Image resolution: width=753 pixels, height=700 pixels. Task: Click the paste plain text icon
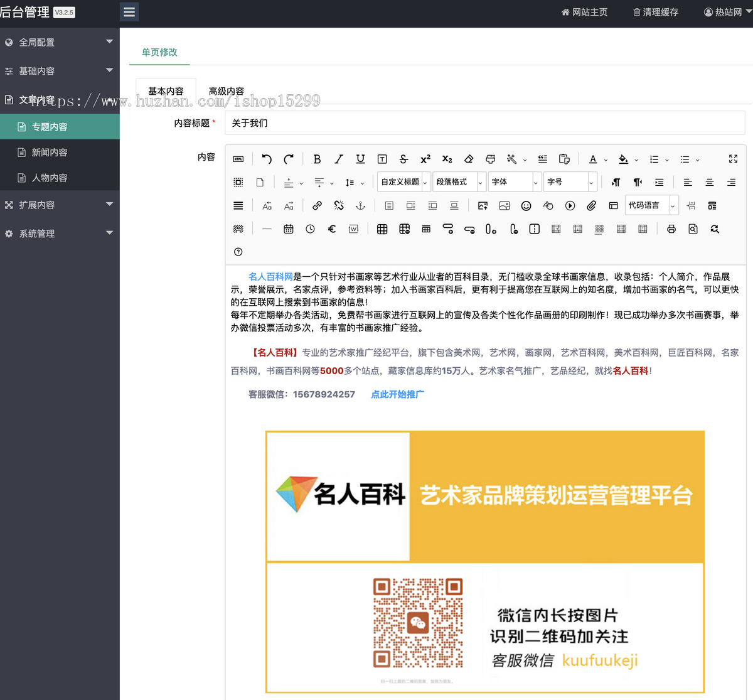pyautogui.click(x=564, y=159)
